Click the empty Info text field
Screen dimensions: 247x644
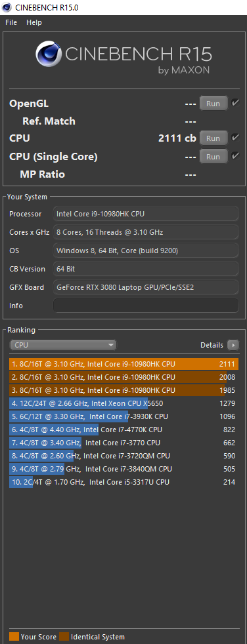click(146, 306)
